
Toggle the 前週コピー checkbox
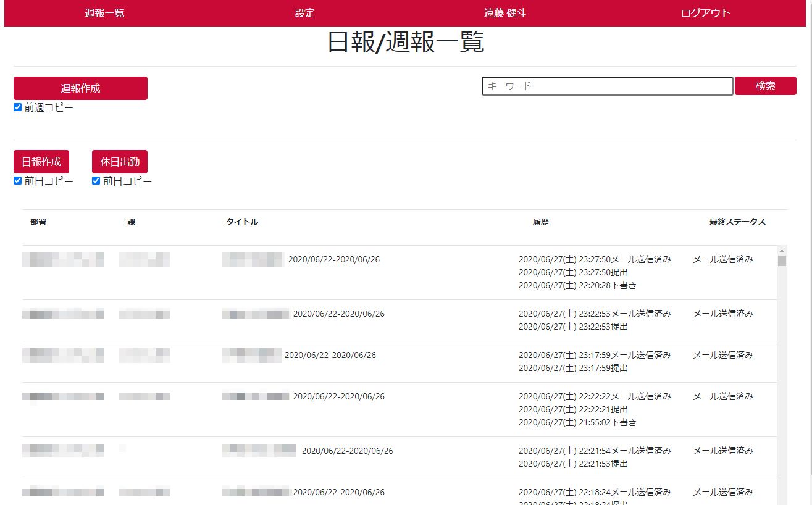(x=18, y=107)
